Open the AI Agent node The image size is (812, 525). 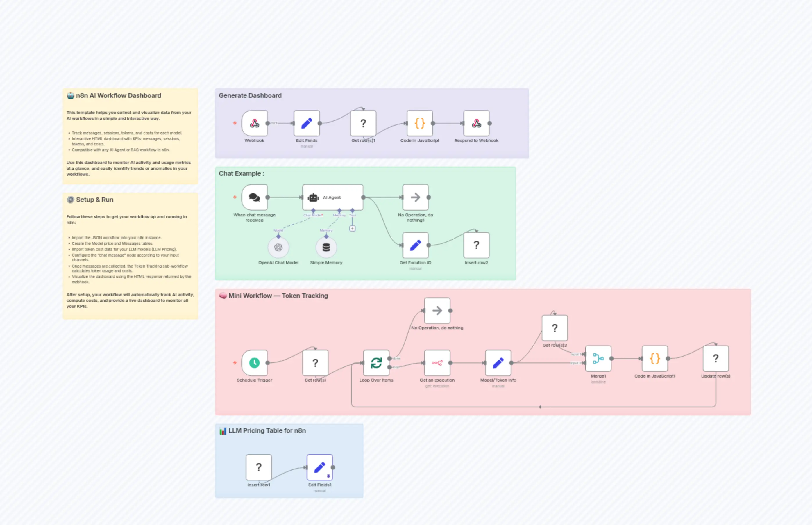[332, 197]
